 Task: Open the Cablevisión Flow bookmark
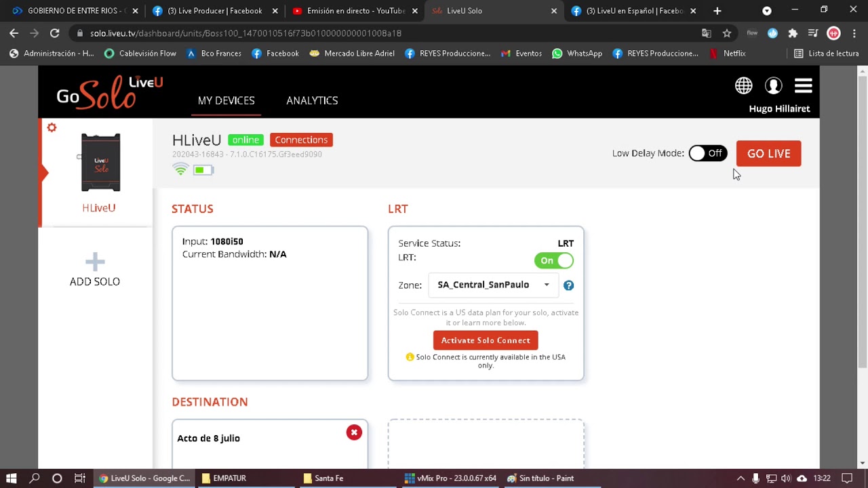click(x=140, y=53)
